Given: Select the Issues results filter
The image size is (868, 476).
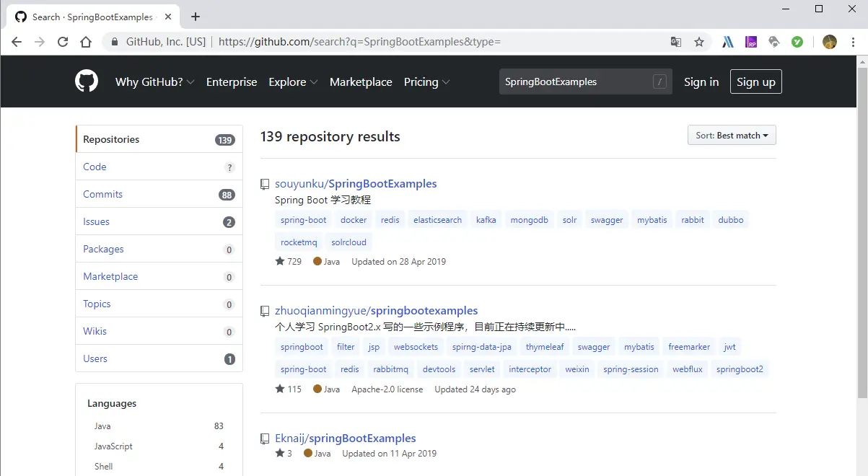Looking at the screenshot, I should [159, 221].
